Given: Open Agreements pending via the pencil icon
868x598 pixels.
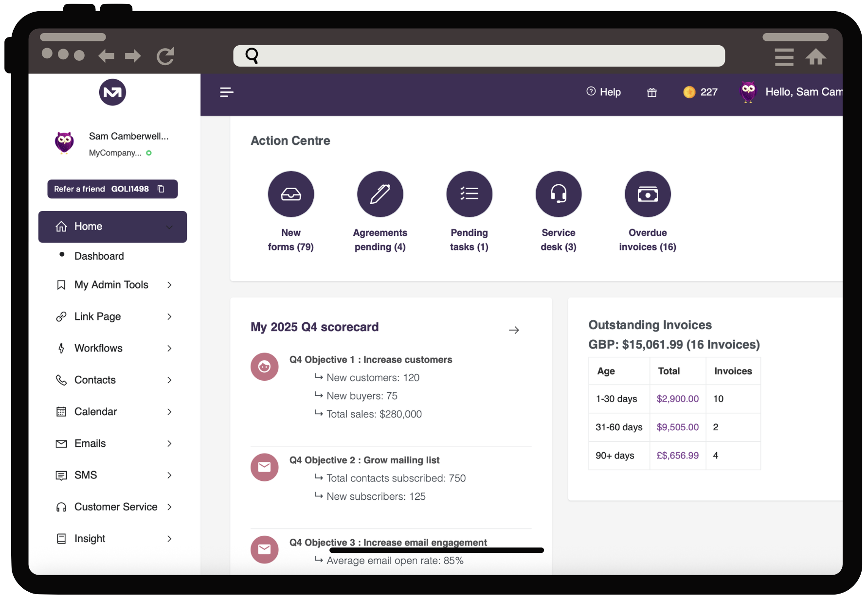Looking at the screenshot, I should pos(380,194).
